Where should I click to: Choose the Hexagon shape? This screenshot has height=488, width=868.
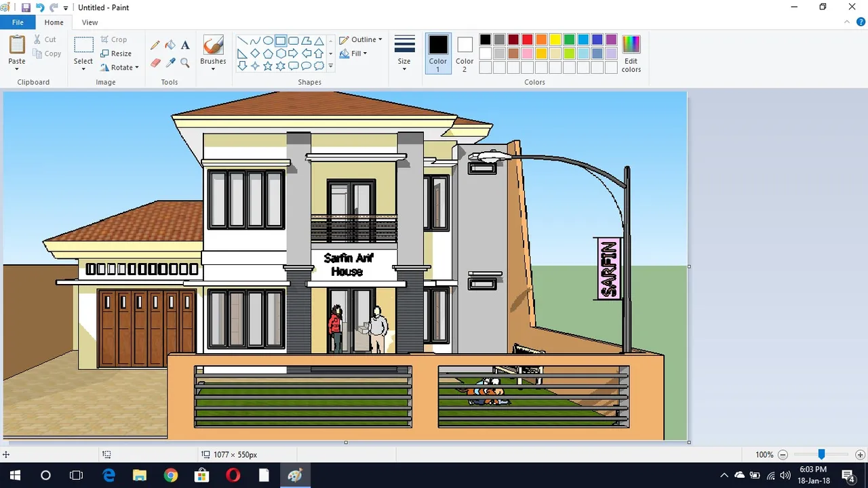[x=281, y=54]
